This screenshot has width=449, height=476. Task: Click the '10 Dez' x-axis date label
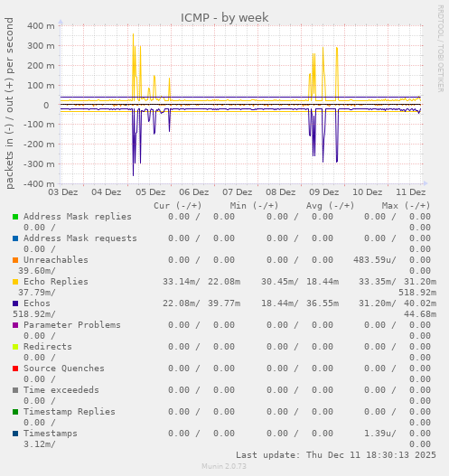(368, 192)
